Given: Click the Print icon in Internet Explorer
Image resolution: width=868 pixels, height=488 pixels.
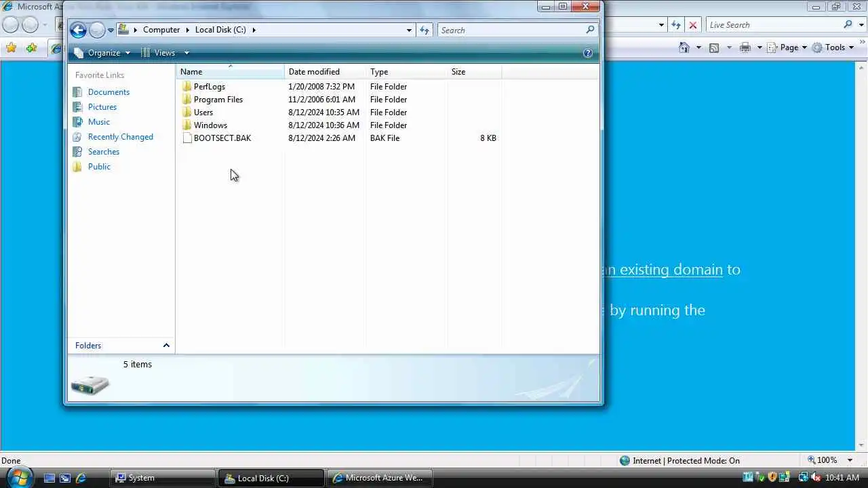Looking at the screenshot, I should [x=745, y=47].
